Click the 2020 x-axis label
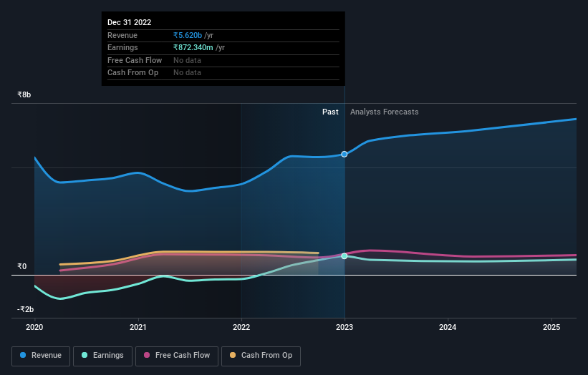588x375 pixels. click(34, 328)
